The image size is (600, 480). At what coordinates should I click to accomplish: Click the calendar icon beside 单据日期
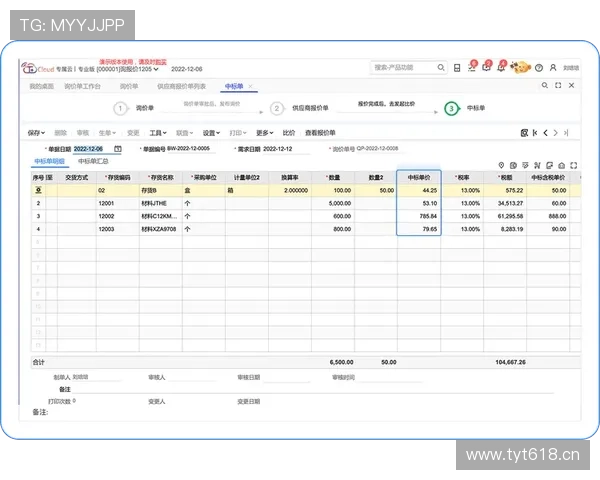click(x=117, y=148)
